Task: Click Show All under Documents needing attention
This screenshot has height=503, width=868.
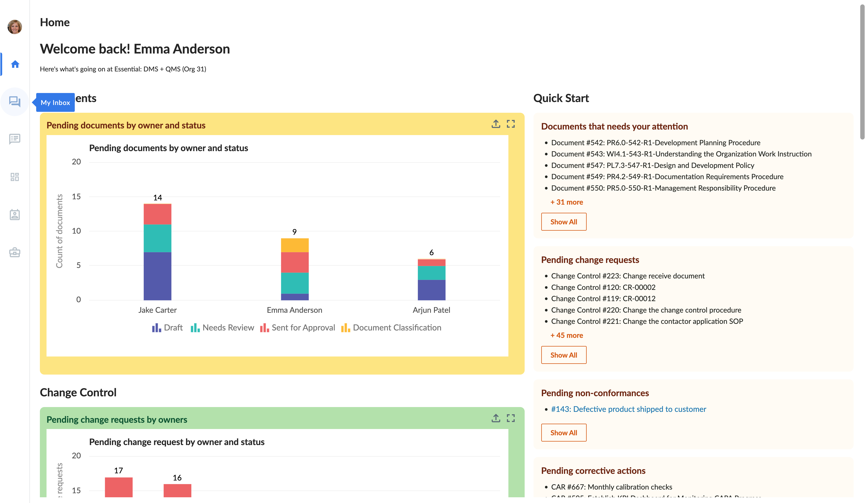Action: (x=564, y=222)
